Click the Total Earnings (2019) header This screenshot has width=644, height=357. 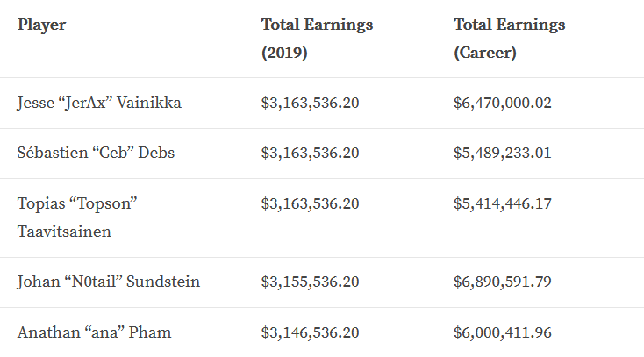pyautogui.click(x=317, y=38)
